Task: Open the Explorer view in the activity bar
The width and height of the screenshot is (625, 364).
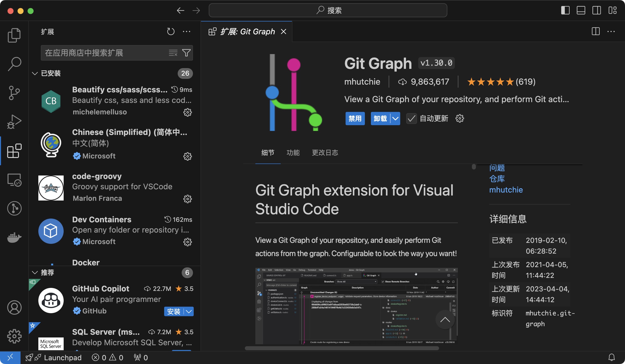Action: pyautogui.click(x=14, y=35)
